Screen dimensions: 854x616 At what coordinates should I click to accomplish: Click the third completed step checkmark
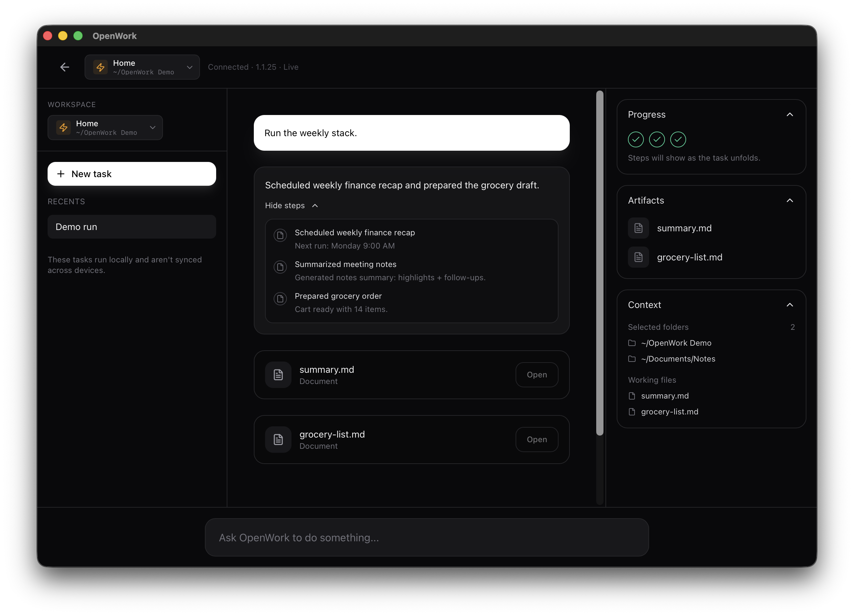pos(678,139)
